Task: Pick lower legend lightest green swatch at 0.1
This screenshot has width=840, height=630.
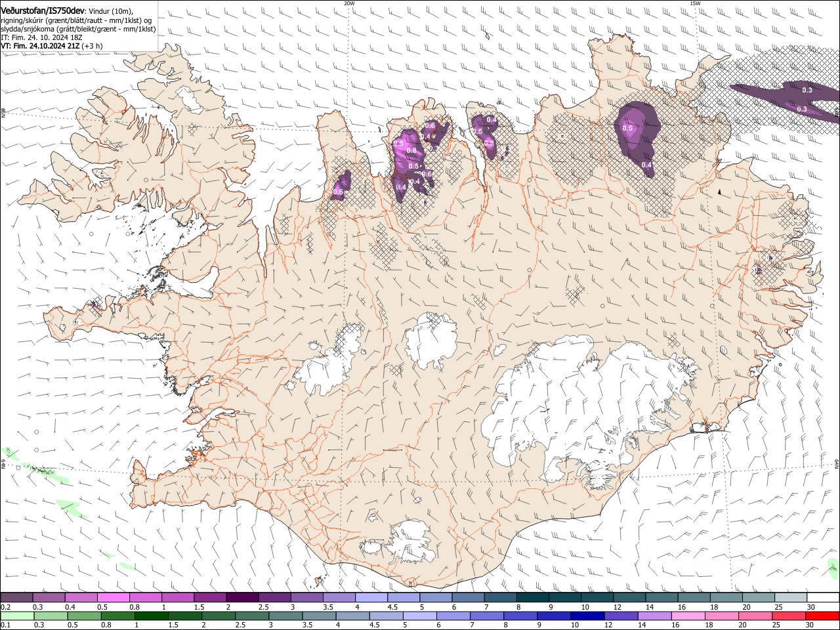Action: coord(17,616)
